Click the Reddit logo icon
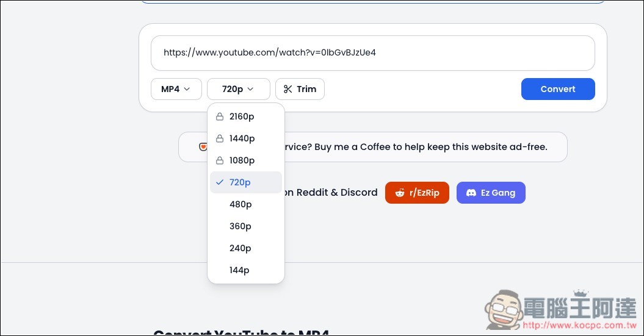Screen dimensions: 644x336 click(400, 193)
